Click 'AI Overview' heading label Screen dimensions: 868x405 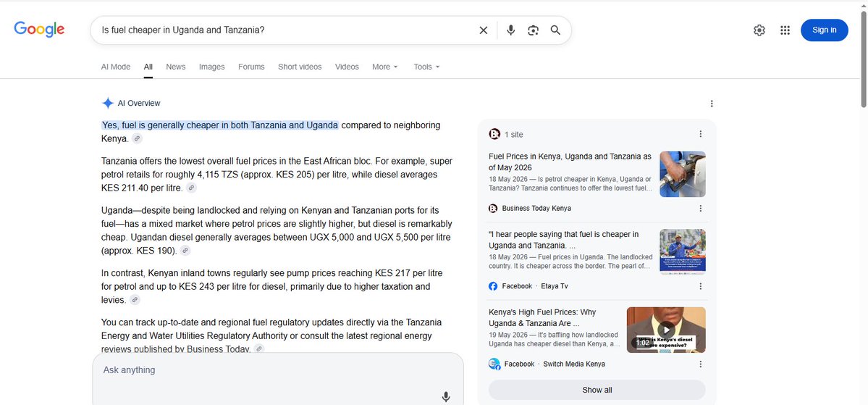pyautogui.click(x=139, y=103)
